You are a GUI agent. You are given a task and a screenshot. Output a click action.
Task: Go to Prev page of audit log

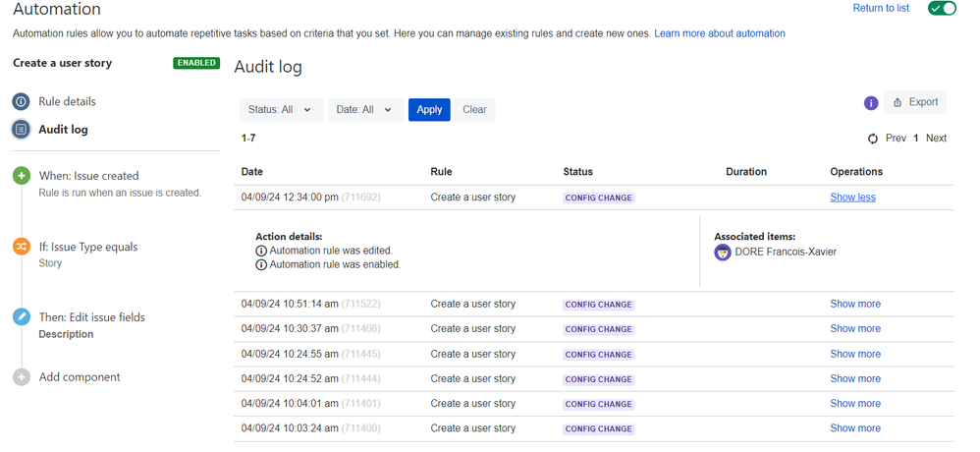pos(896,139)
